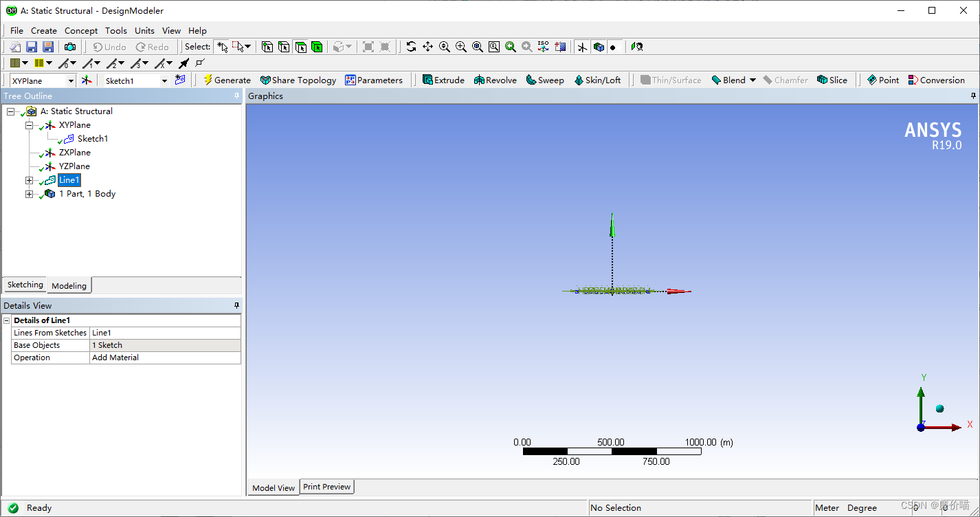Select ZXPlane in the tree outline
Image resolution: width=980 pixels, height=517 pixels.
coord(74,153)
